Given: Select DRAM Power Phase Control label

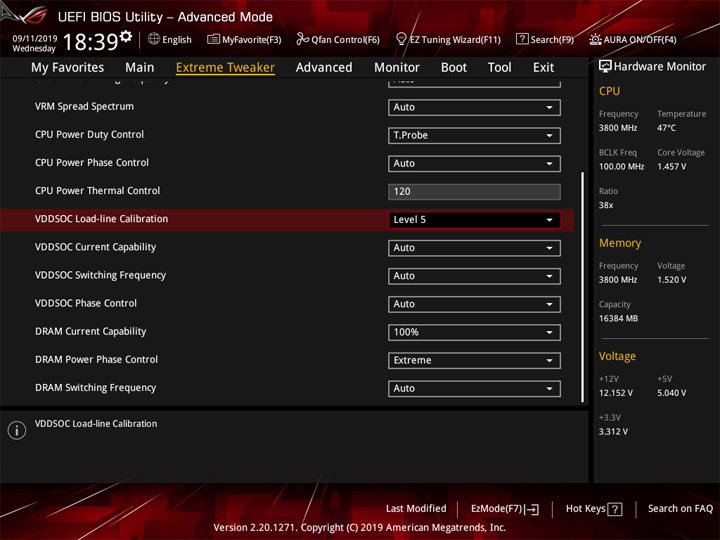Looking at the screenshot, I should (96, 360).
